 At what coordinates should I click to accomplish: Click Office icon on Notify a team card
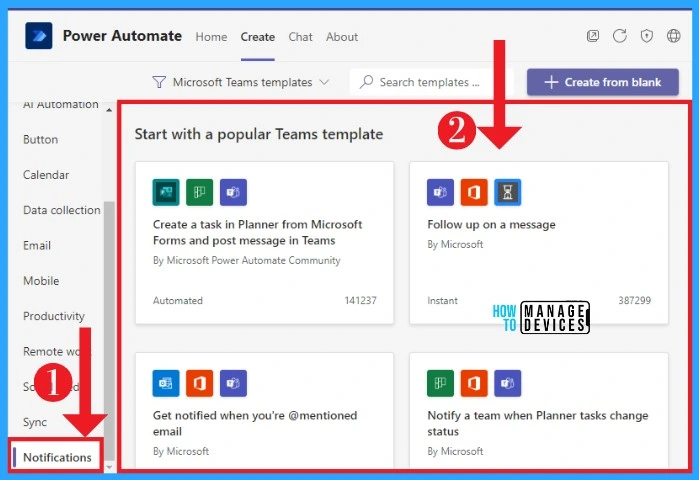[474, 383]
